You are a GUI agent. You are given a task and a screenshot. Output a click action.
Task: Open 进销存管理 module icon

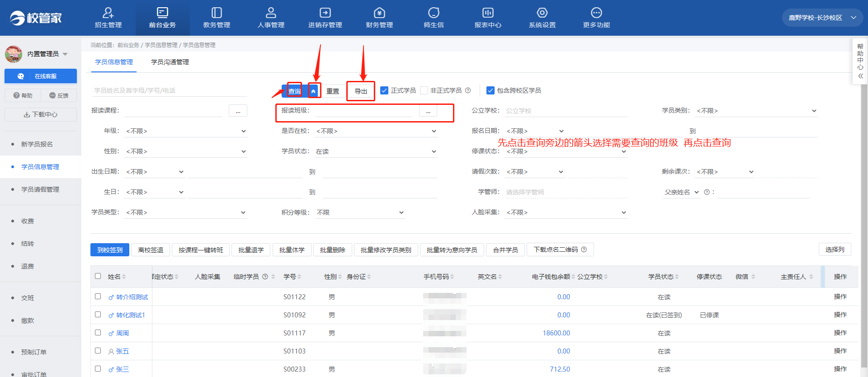pyautogui.click(x=325, y=13)
